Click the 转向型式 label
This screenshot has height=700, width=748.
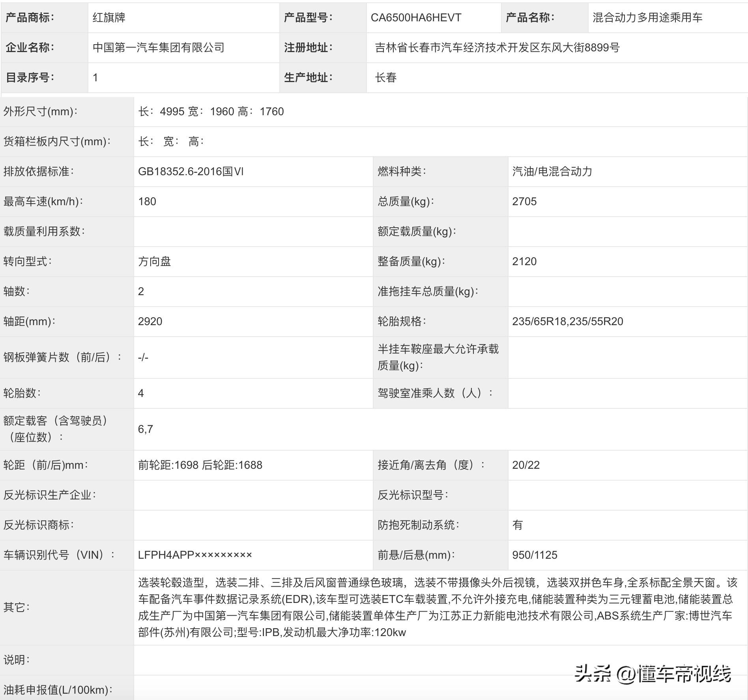coord(28,261)
